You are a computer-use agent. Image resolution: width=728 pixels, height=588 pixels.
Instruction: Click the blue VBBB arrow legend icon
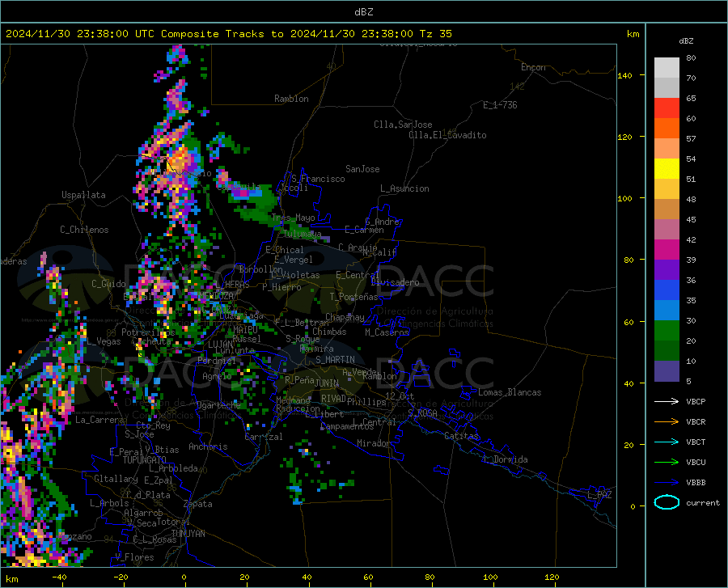coord(667,482)
